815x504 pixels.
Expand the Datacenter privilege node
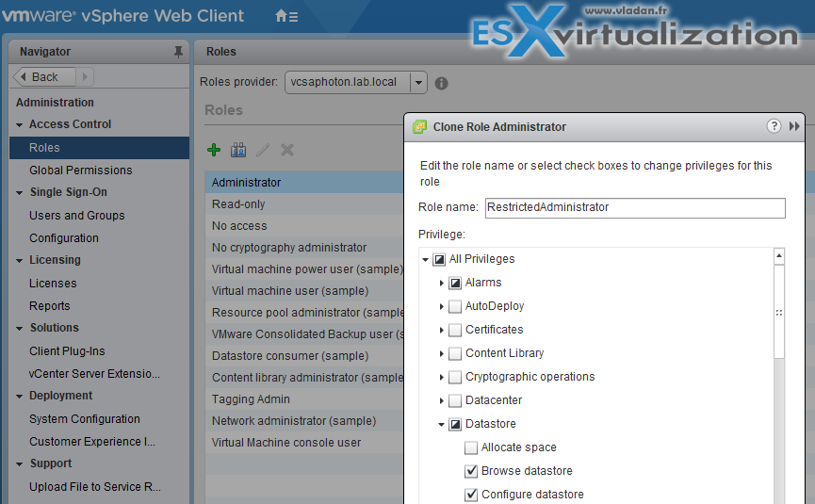pos(441,400)
